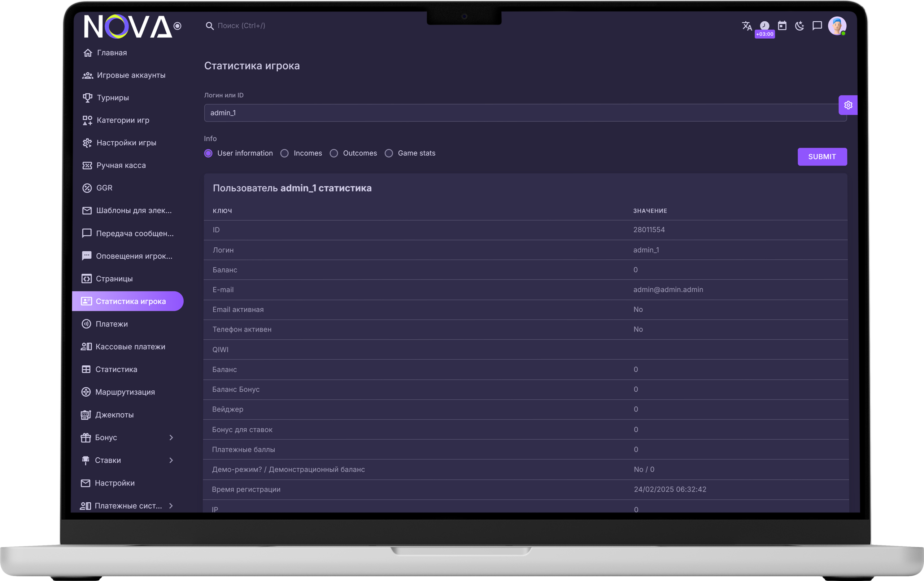Click the user avatar picture

click(837, 26)
